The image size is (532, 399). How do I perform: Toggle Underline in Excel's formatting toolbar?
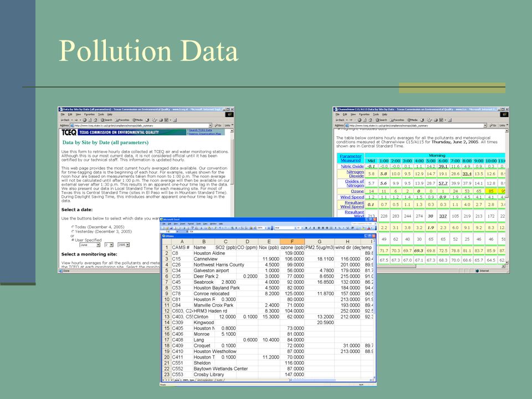(314, 228)
